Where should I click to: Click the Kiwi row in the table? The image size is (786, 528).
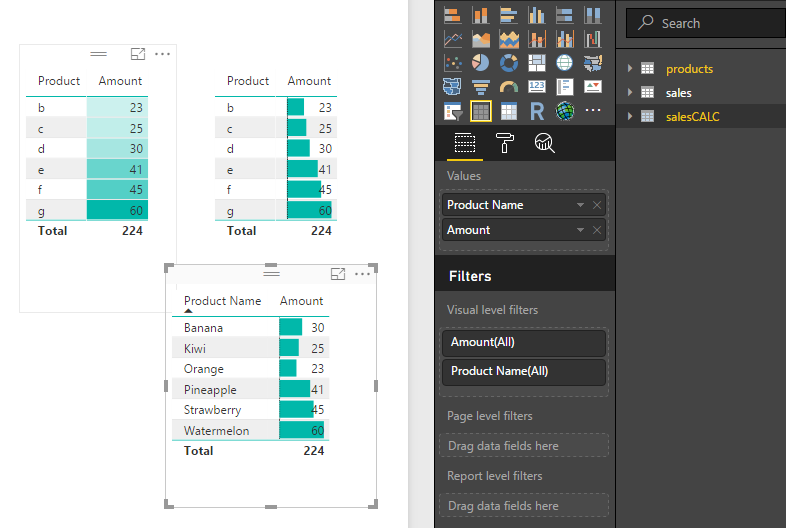click(250, 348)
